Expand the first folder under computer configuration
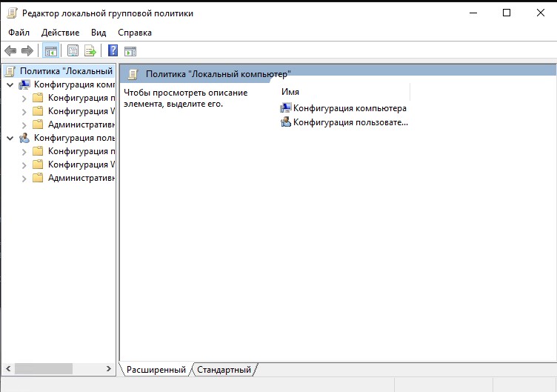The height and width of the screenshot is (392, 557). [24, 98]
